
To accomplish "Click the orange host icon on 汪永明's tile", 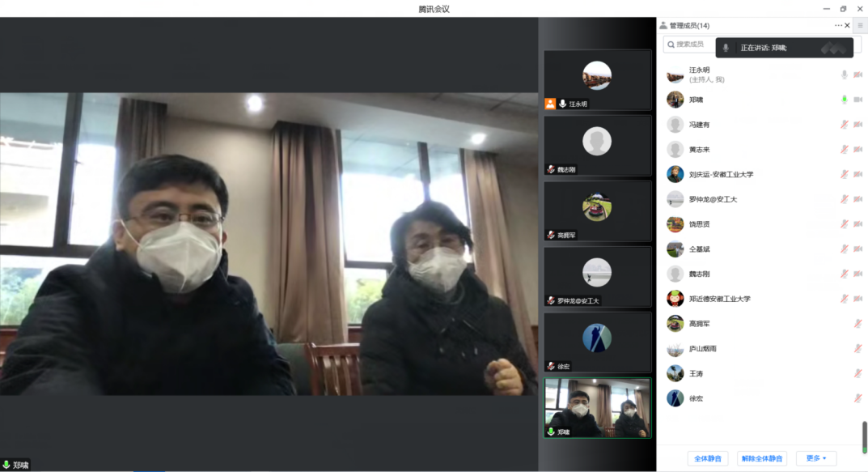I will pyautogui.click(x=550, y=104).
